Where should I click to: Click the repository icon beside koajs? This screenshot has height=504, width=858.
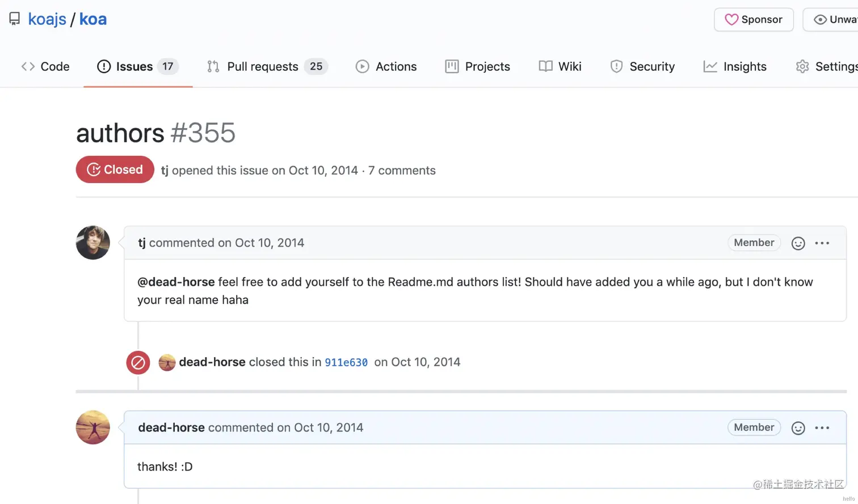tap(15, 19)
